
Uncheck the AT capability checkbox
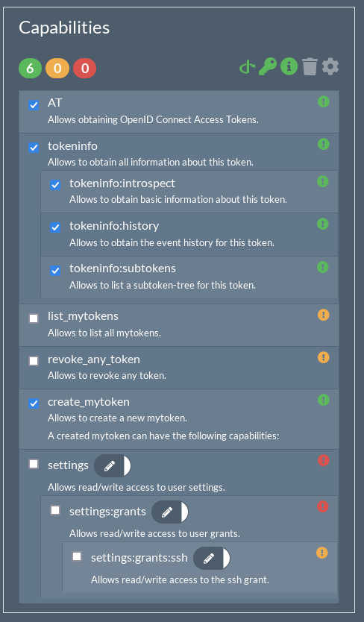tap(34, 105)
